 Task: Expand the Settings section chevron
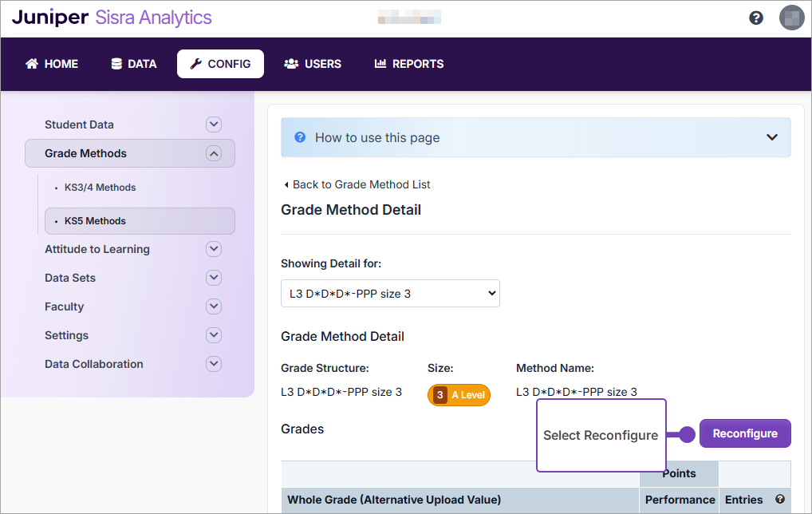tap(213, 335)
